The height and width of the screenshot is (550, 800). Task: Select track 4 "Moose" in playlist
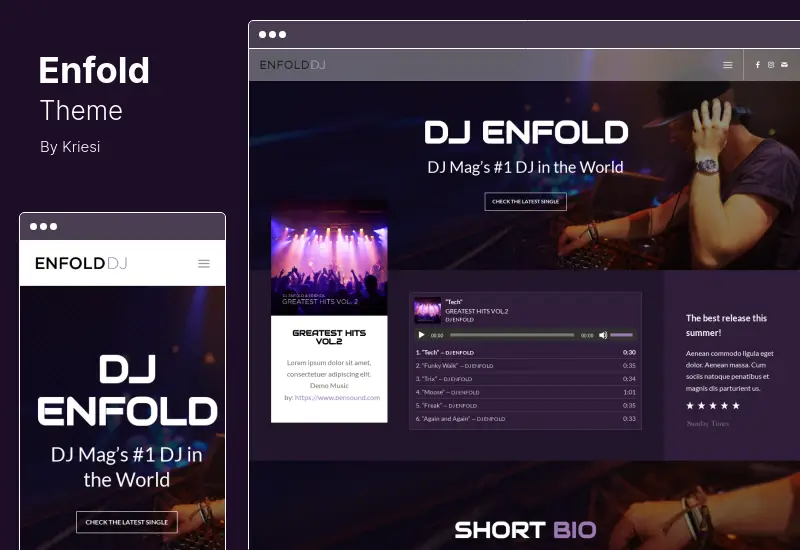526,392
